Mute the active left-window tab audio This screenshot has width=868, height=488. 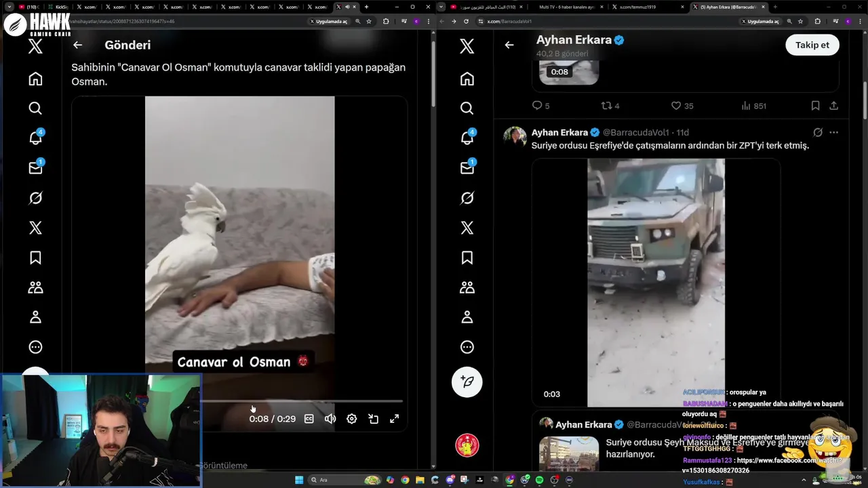[x=347, y=7]
